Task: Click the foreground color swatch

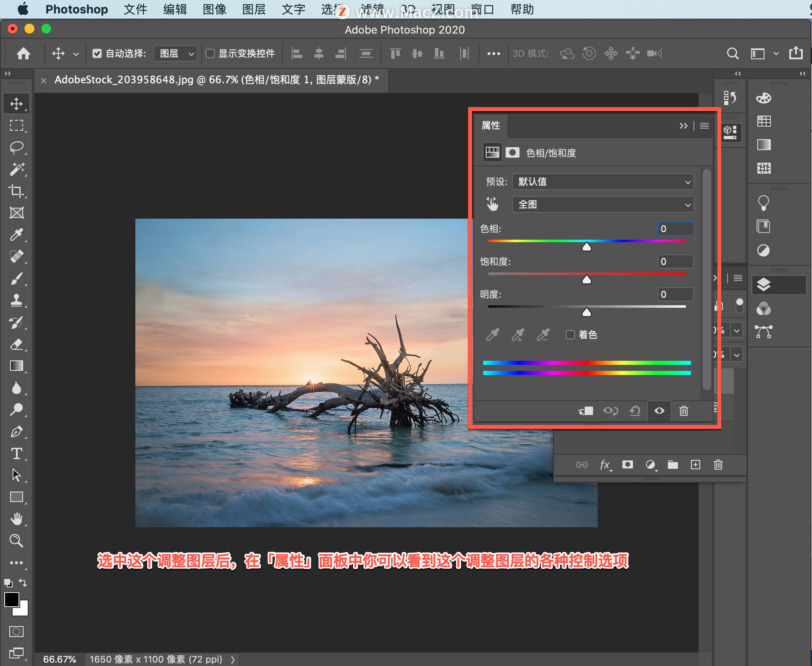Action: 11,600
